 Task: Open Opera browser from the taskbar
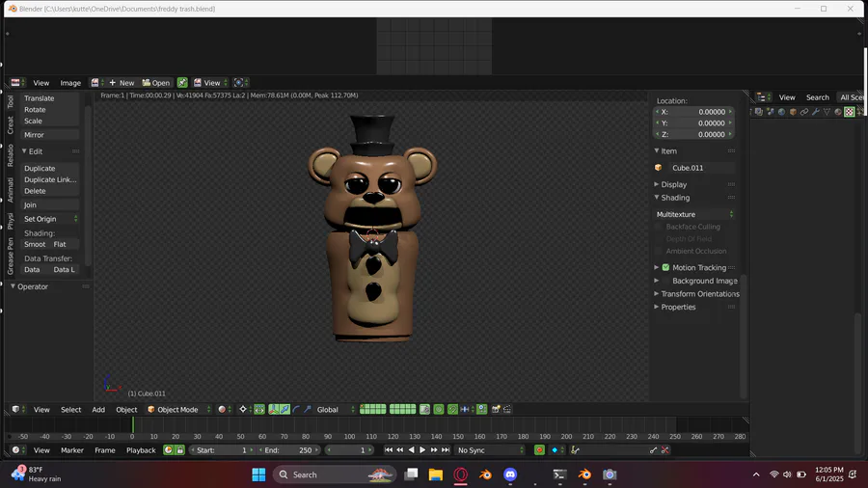click(461, 474)
